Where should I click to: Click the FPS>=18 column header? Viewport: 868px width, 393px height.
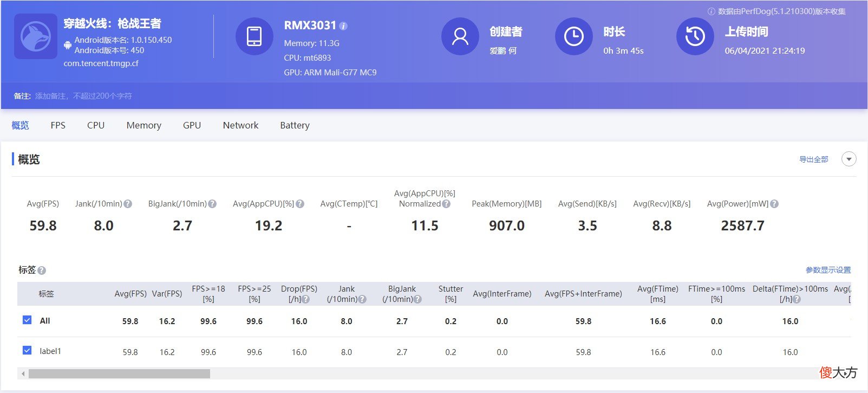(x=208, y=294)
